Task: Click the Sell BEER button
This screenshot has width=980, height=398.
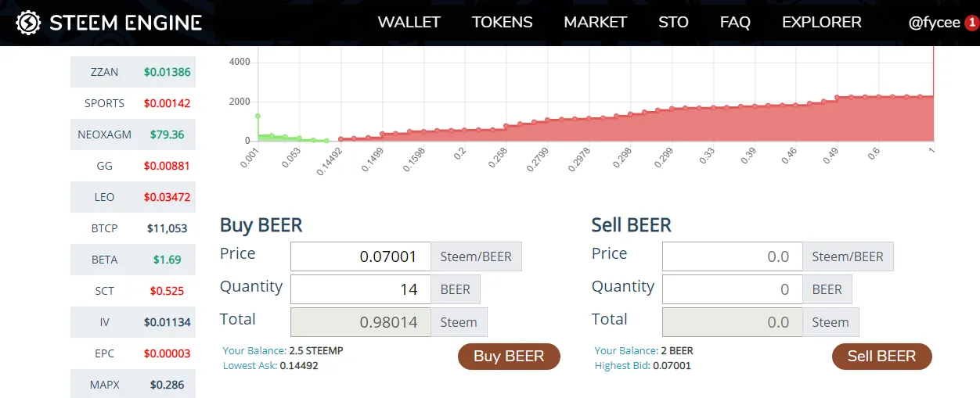Action: (881, 357)
